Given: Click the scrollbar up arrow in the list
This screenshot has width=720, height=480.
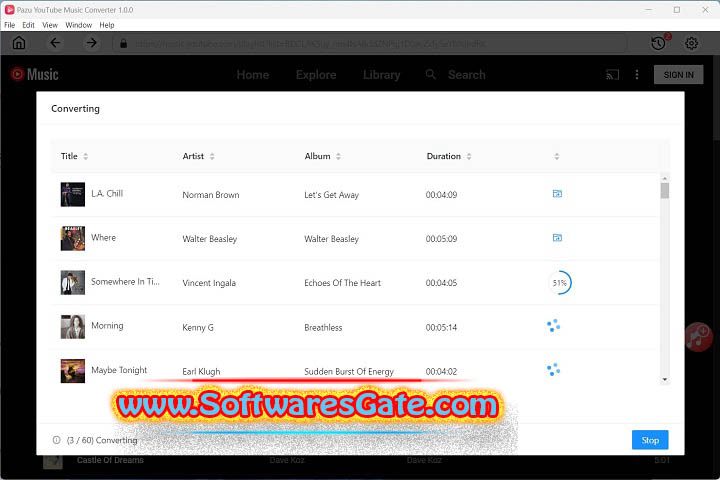Looking at the screenshot, I should [x=665, y=178].
